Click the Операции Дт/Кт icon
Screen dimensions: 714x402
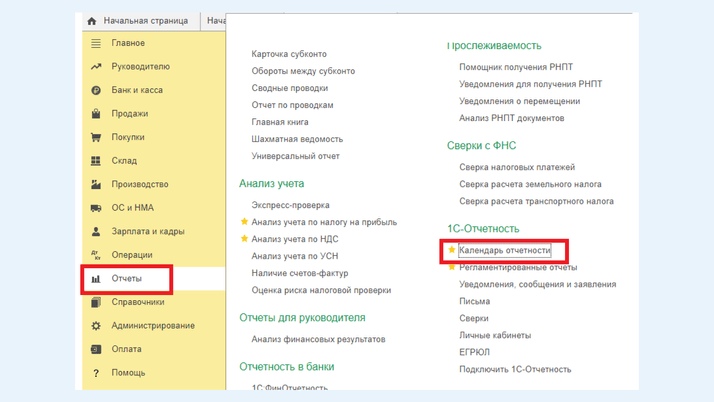click(x=96, y=255)
